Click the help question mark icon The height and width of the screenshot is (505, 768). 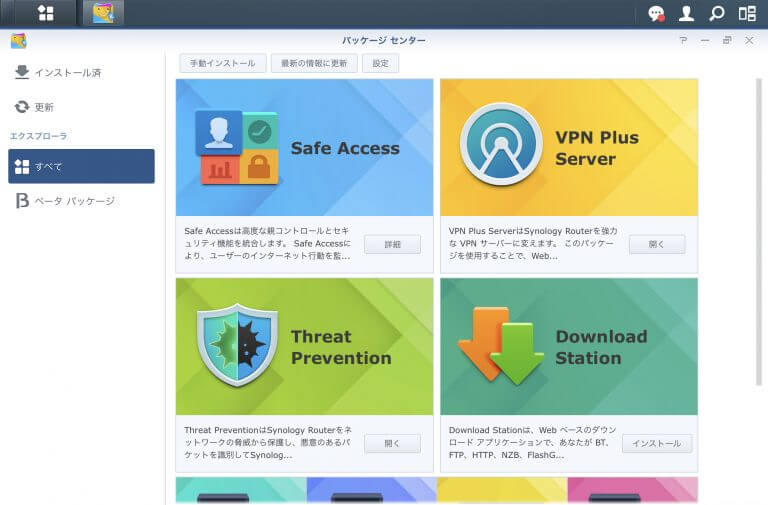click(x=683, y=40)
